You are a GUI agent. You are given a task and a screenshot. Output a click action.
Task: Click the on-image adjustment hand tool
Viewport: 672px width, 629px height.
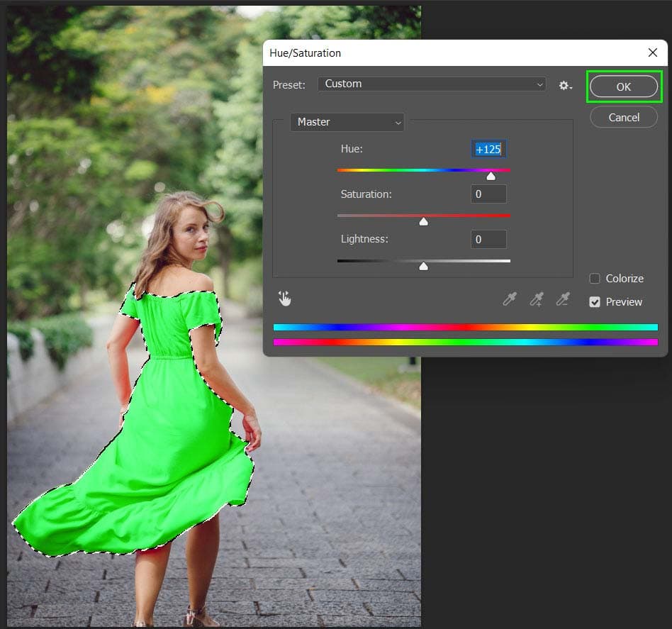pos(284,299)
